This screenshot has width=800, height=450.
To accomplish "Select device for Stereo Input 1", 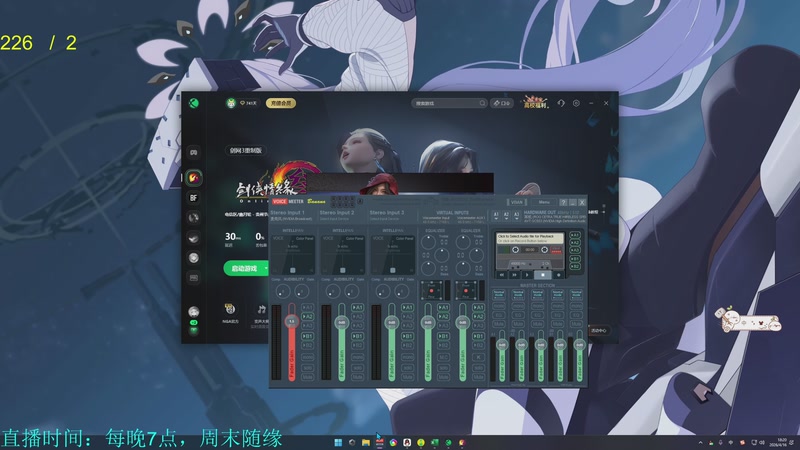I will pos(291,219).
